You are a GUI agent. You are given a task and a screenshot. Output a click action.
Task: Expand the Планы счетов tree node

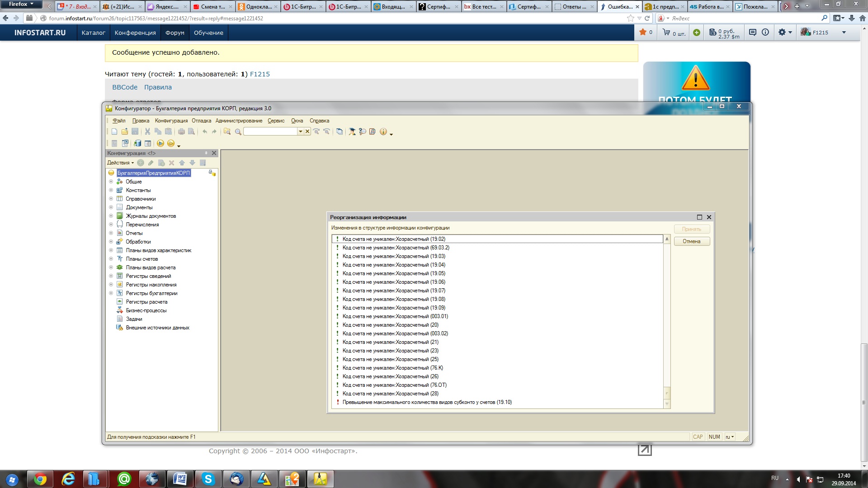point(111,259)
